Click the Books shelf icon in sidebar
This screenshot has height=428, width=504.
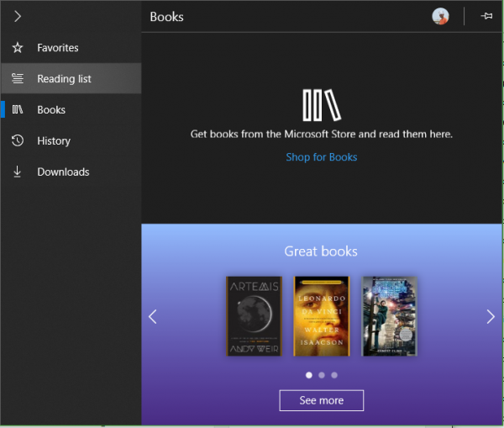[18, 110]
